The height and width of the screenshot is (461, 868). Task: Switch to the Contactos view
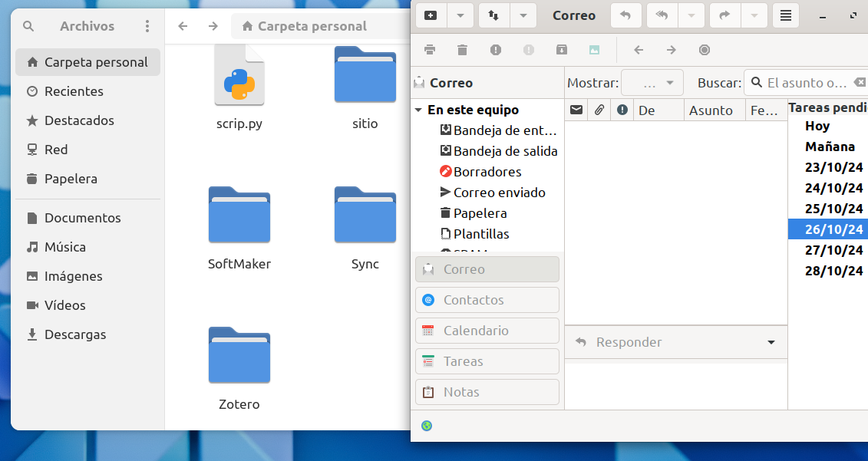pyautogui.click(x=487, y=300)
